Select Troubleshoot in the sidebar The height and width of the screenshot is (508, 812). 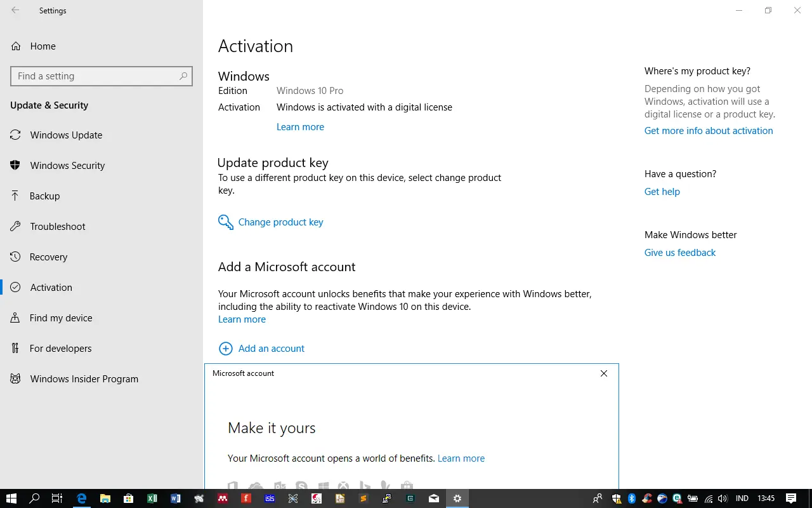pos(57,227)
